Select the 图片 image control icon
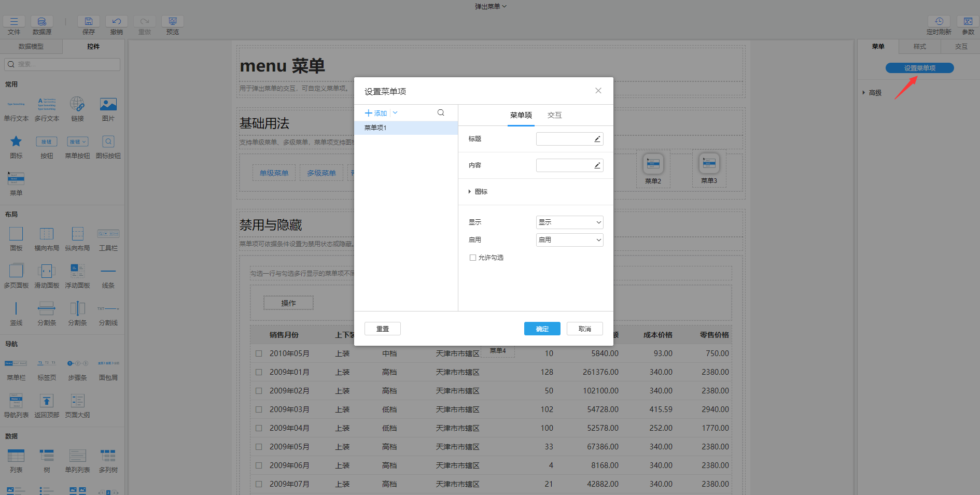 tap(108, 105)
